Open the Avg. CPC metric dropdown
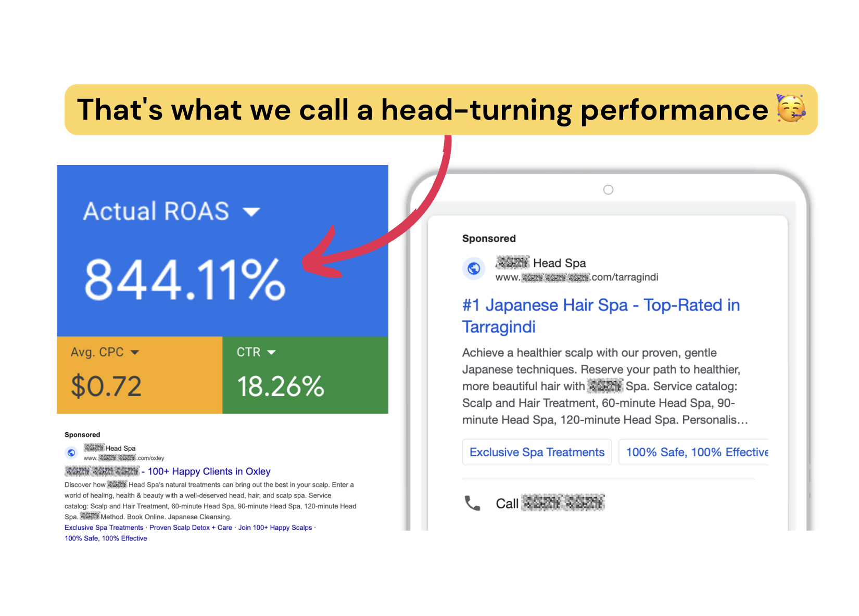The width and height of the screenshot is (859, 616). click(135, 352)
